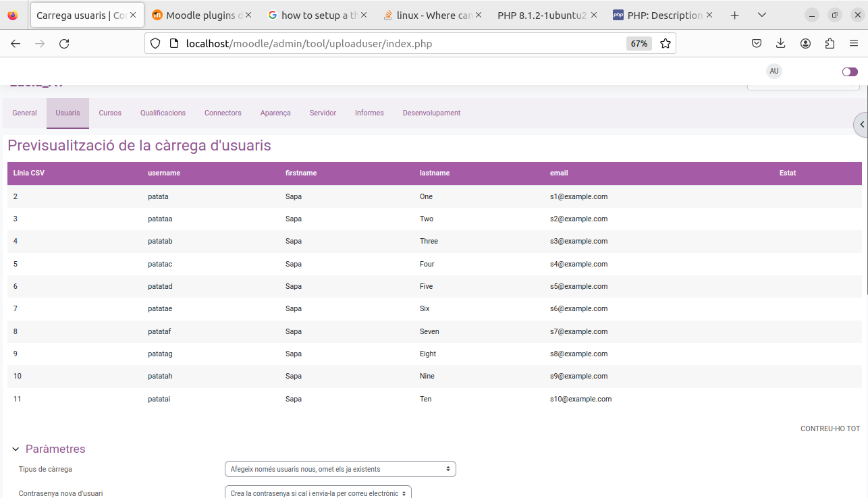The height and width of the screenshot is (498, 868).
Task: Collapse the Paràmetres section chevron
Action: click(x=15, y=448)
